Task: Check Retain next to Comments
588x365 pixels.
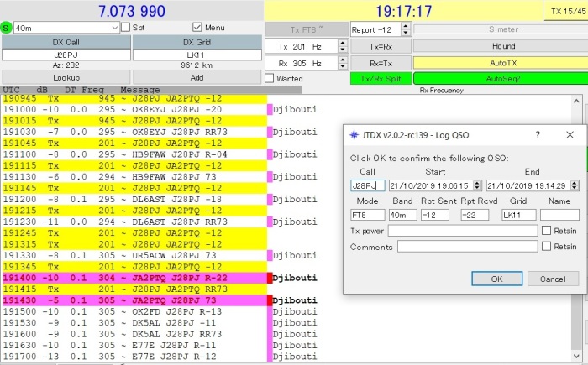Action: click(546, 246)
